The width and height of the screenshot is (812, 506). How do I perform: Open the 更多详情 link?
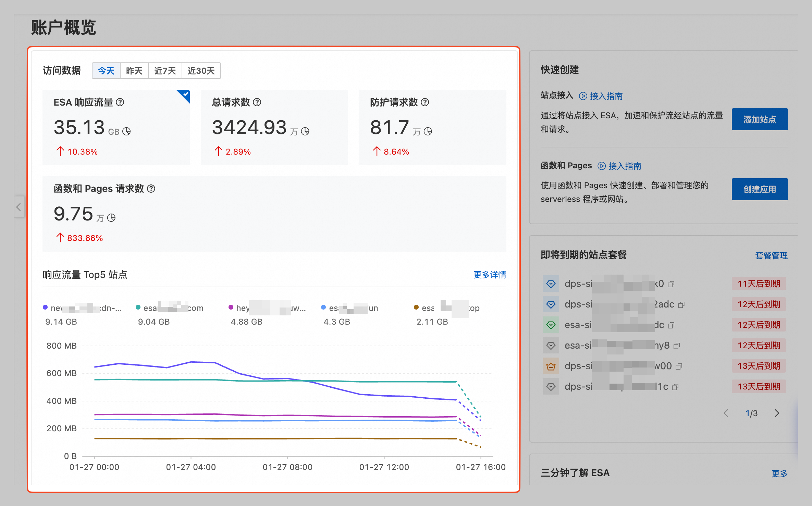(x=490, y=275)
